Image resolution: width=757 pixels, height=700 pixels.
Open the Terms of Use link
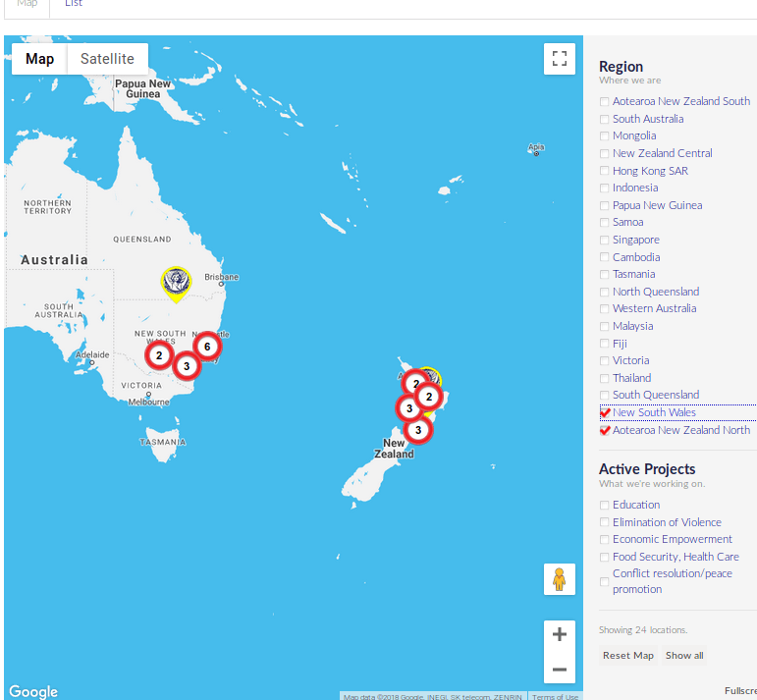(555, 697)
